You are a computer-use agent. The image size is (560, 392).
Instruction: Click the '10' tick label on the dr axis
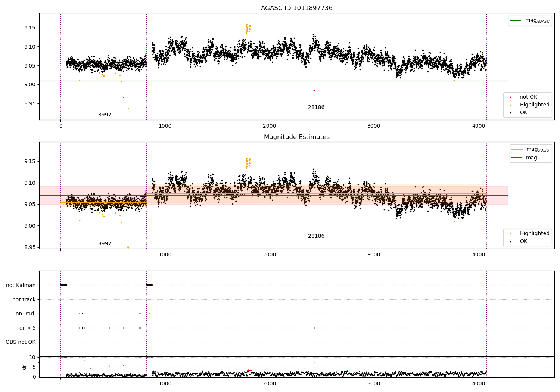pyautogui.click(x=32, y=357)
